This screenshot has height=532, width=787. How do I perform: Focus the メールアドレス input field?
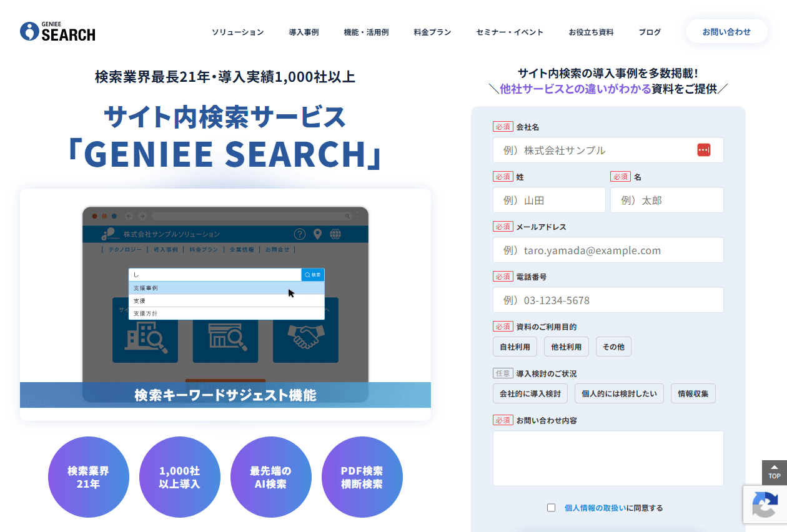(608, 250)
